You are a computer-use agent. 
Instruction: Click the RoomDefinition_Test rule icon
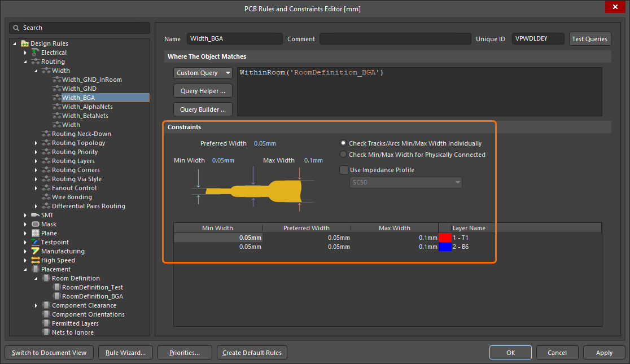coord(56,288)
